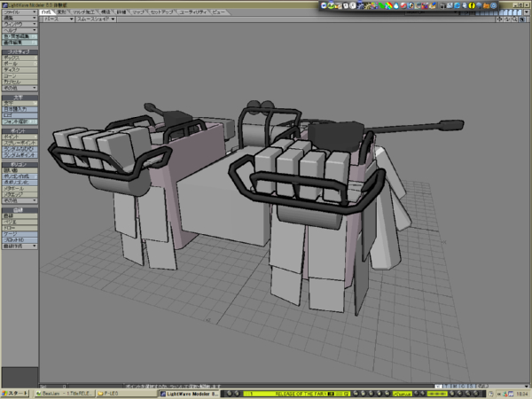
Task: Expand the ヘルプ (Help) dropdown
Action: [20, 29]
